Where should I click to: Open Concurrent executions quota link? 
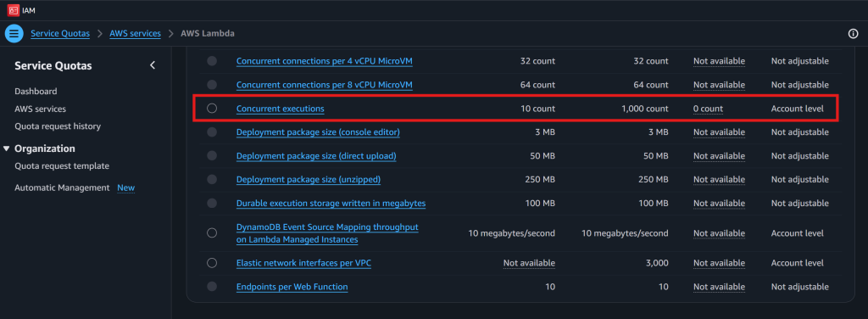coord(280,109)
